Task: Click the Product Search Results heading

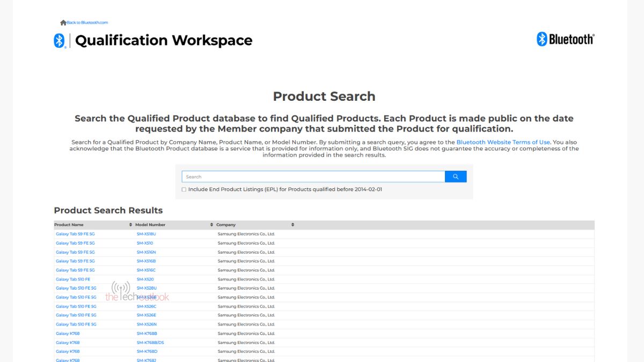Action: click(x=108, y=210)
